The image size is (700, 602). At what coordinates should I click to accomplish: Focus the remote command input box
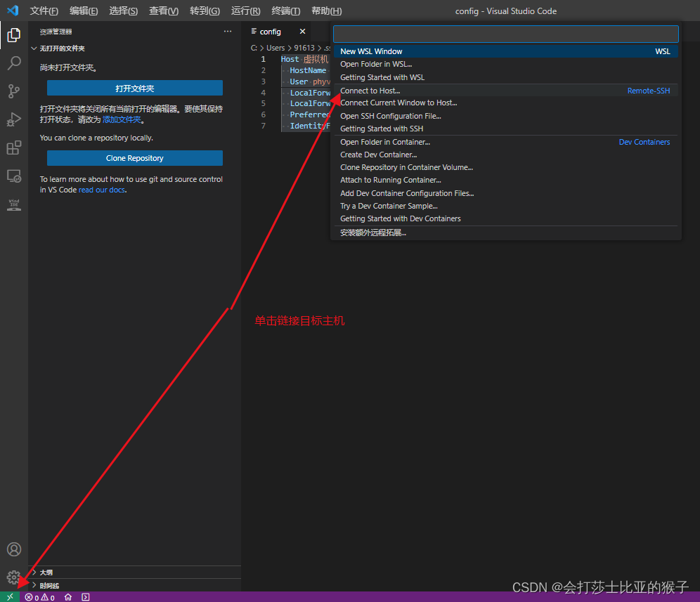[506, 34]
